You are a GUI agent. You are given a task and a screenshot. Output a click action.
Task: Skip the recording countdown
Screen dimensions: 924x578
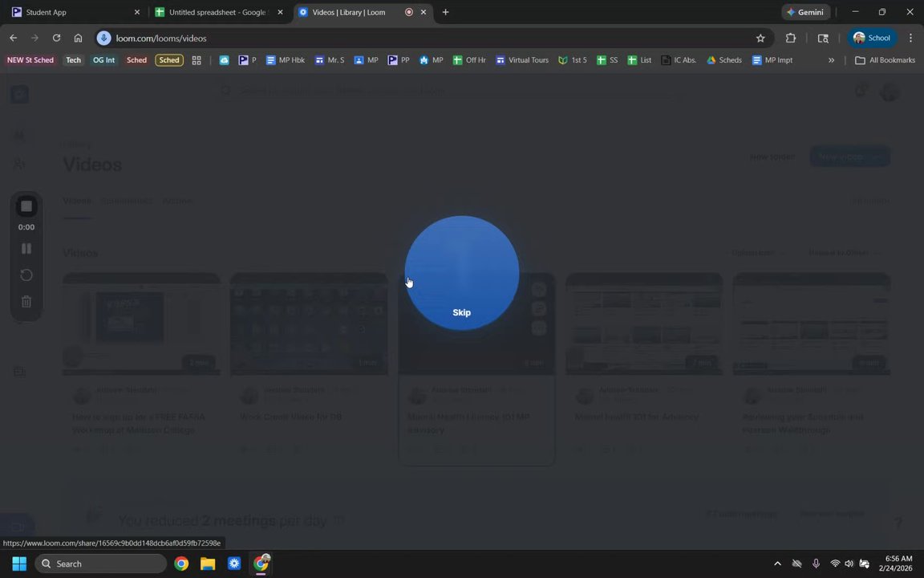click(x=461, y=312)
